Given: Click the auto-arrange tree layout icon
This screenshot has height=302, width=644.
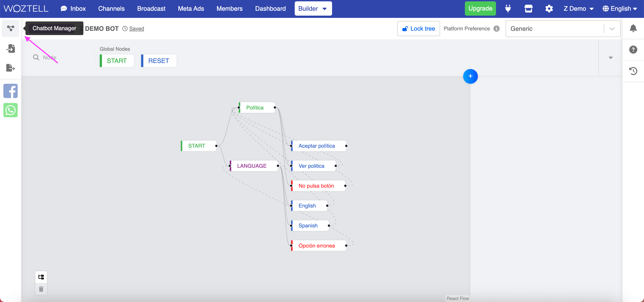Looking at the screenshot, I should tap(41, 277).
